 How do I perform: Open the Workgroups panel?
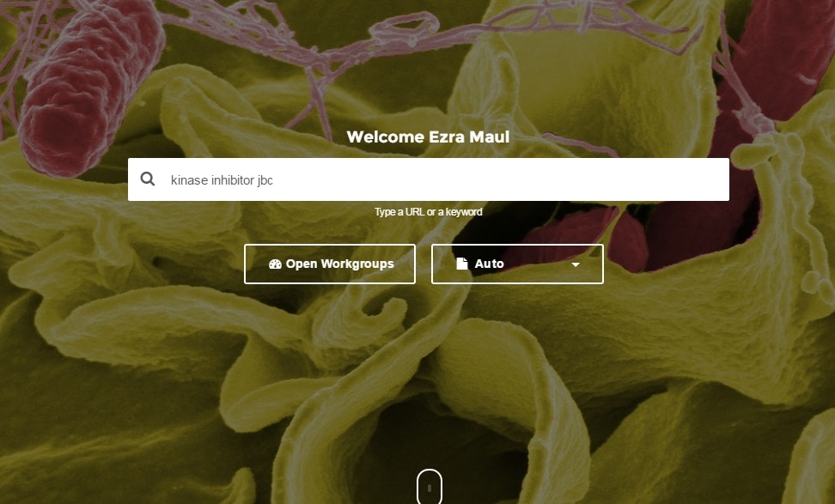[x=330, y=264]
